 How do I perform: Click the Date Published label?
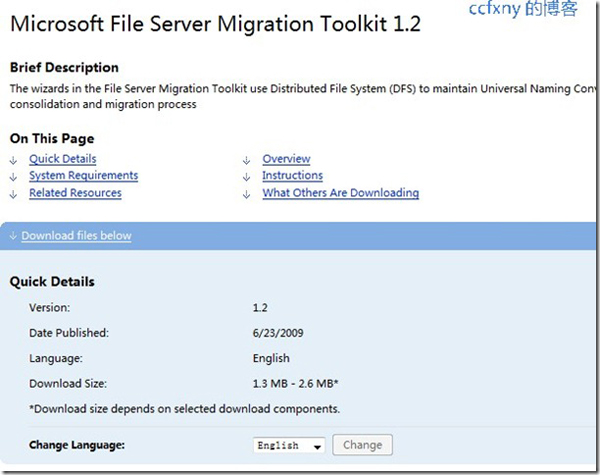click(x=69, y=333)
